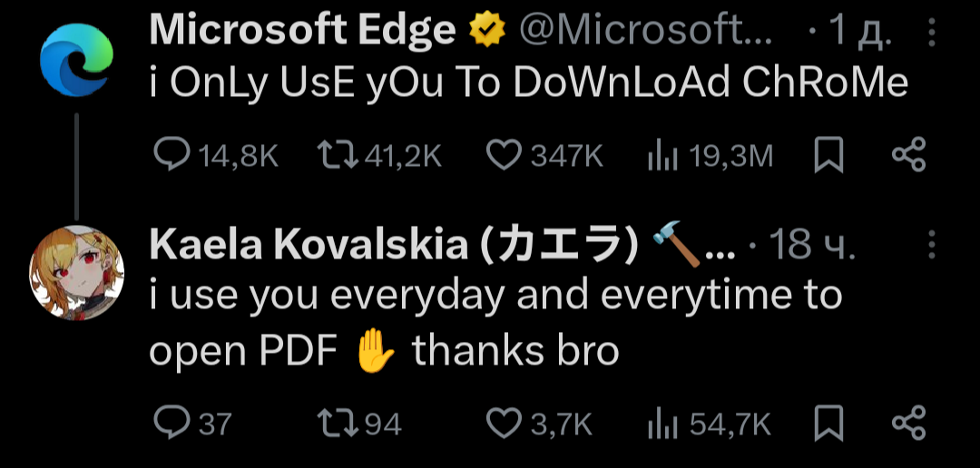The height and width of the screenshot is (468, 980).
Task: Like the Microsoft Edge tweet
Action: pos(504,157)
